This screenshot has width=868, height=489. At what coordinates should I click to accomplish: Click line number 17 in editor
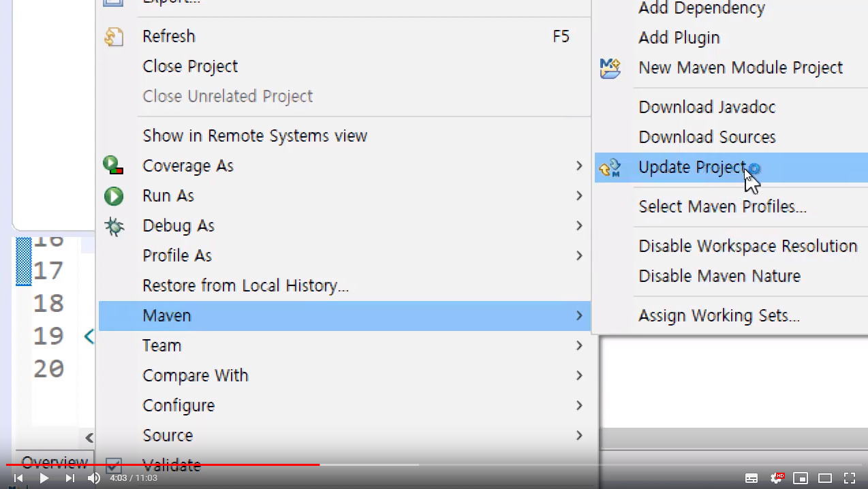[x=48, y=271]
